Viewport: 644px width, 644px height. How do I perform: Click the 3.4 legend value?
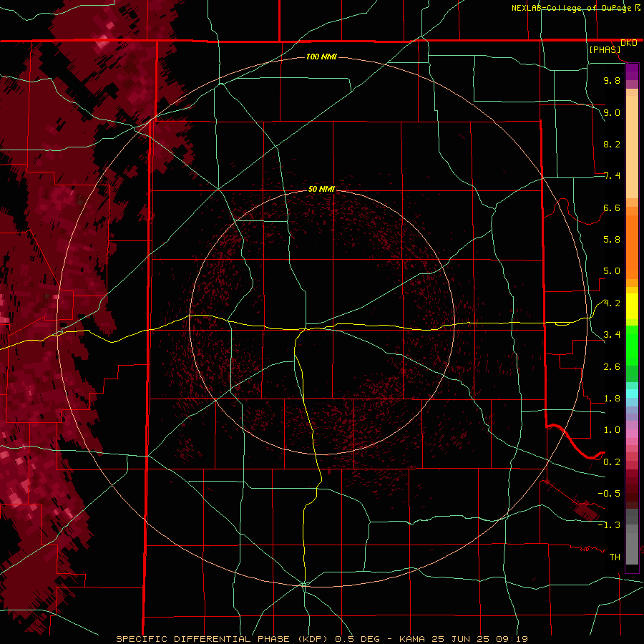point(612,335)
